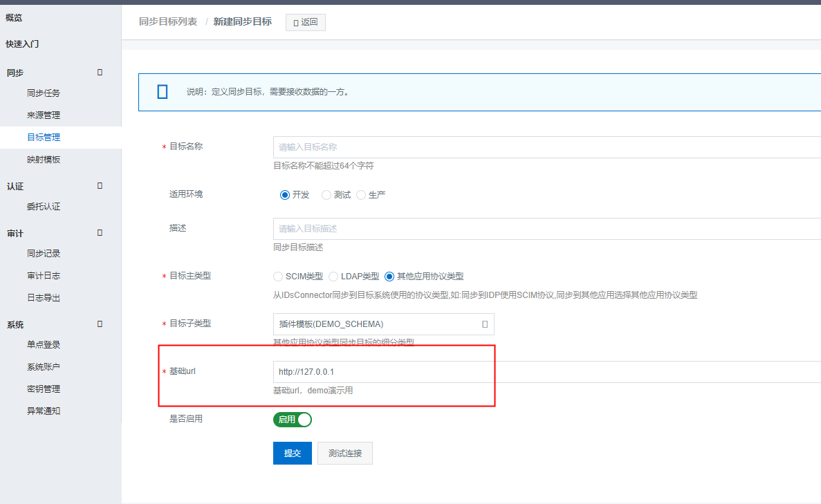Select the 生产 environment radio button
This screenshot has height=504, width=821.
click(x=362, y=195)
